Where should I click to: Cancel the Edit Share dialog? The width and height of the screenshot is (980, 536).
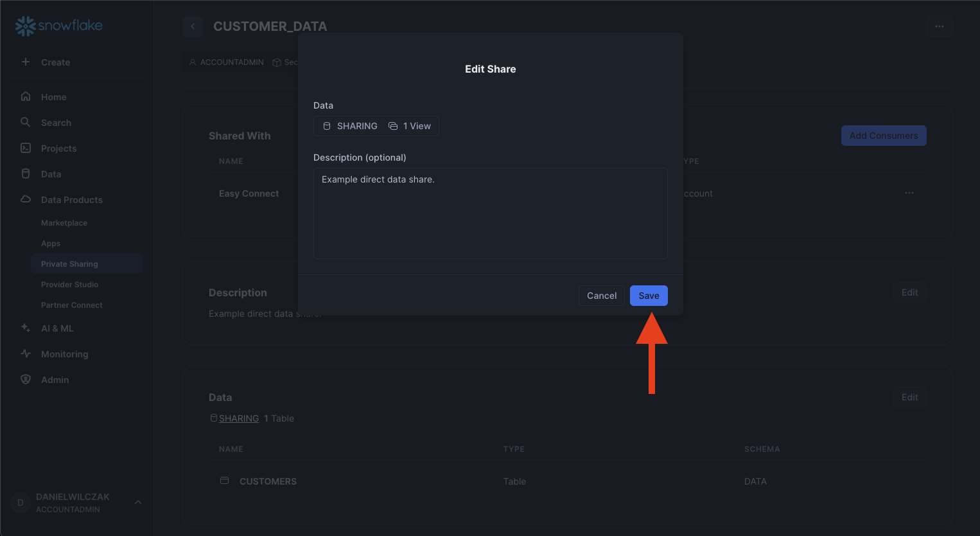click(x=601, y=296)
